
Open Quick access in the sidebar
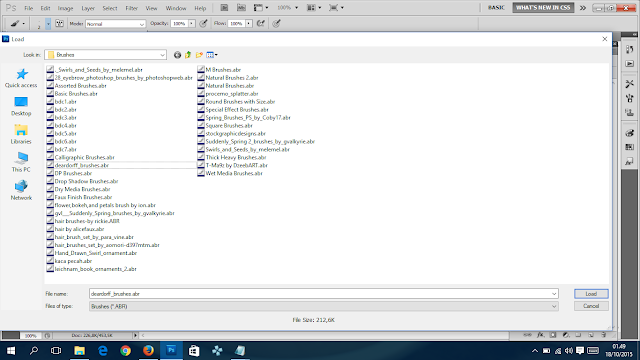point(21,78)
